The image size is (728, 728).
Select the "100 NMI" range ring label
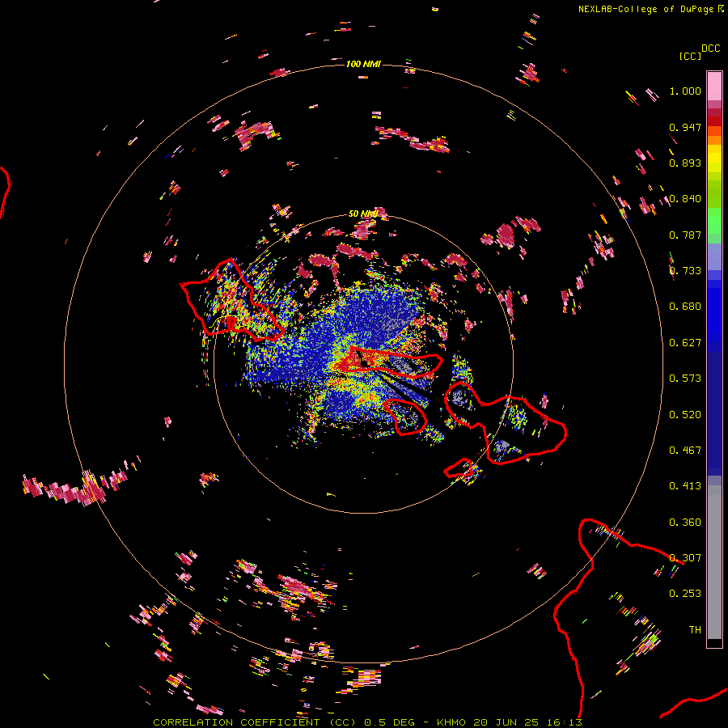coord(363,64)
